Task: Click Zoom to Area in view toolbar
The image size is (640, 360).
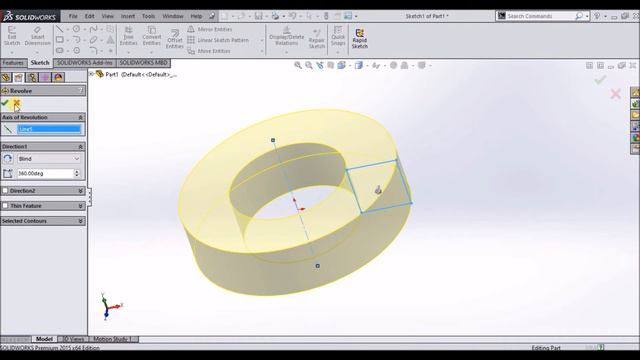Action: pos(309,65)
